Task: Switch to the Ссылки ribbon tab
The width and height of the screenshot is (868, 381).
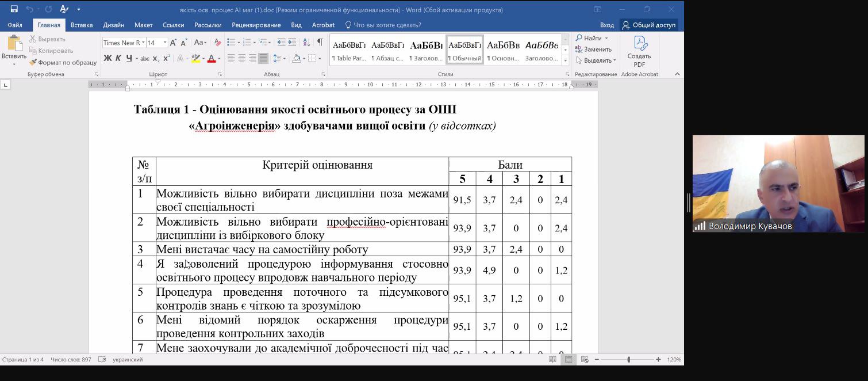Action: [x=173, y=25]
